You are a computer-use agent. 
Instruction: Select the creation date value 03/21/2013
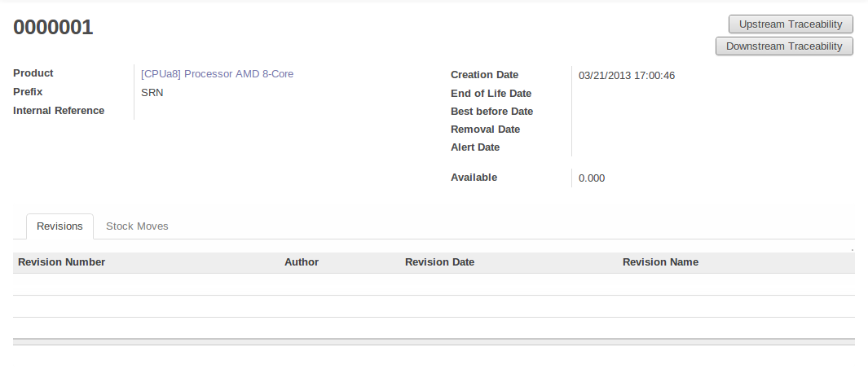click(626, 76)
